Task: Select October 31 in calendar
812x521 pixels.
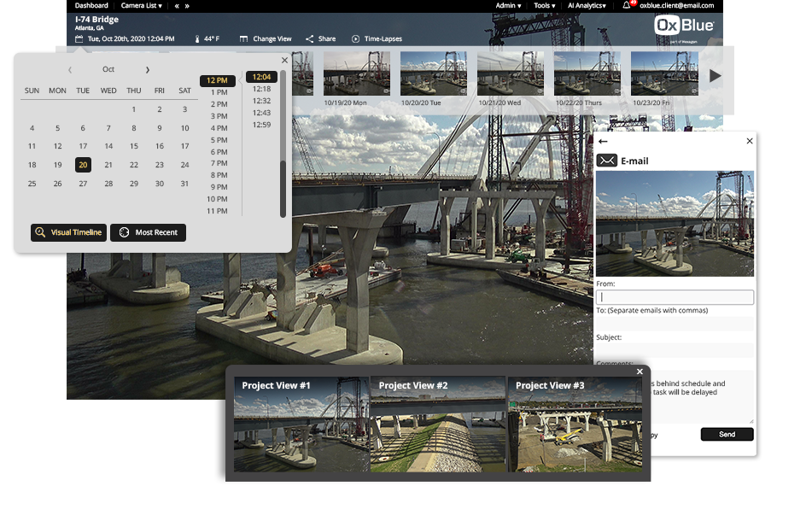Action: click(184, 184)
